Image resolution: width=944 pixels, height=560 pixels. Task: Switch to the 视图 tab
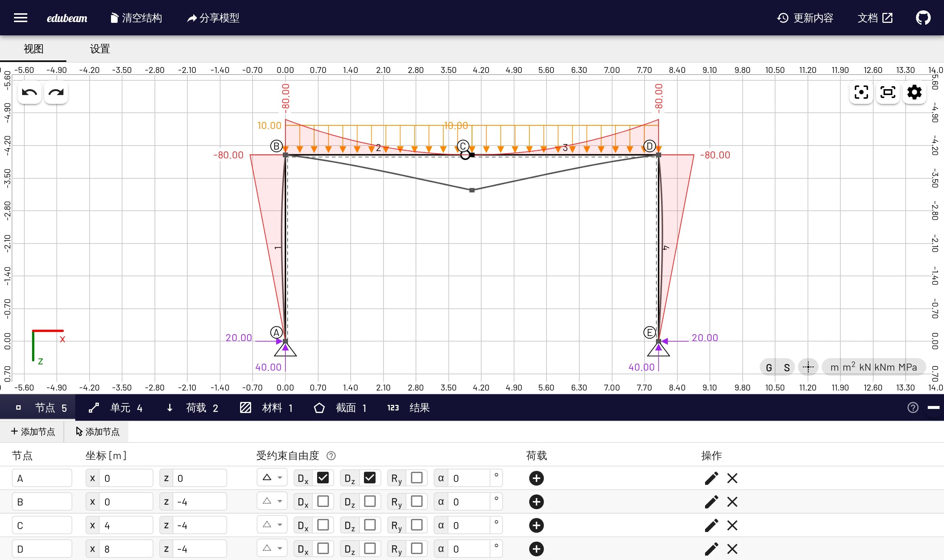[x=33, y=49]
